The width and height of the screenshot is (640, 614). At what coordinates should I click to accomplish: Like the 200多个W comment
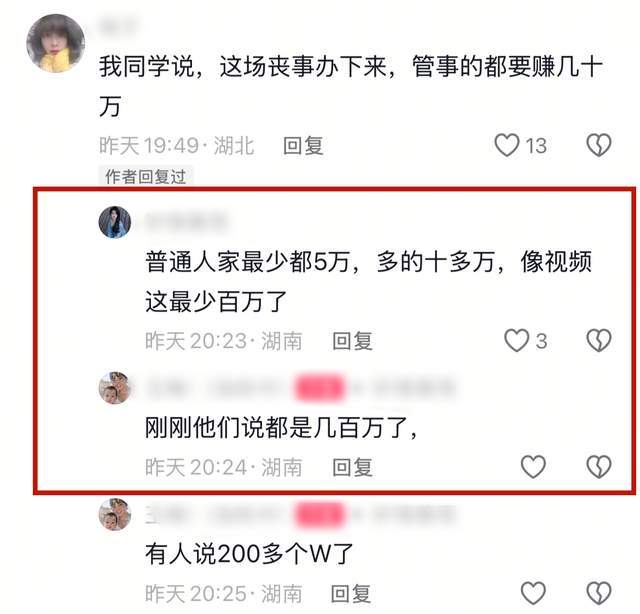[x=533, y=593]
